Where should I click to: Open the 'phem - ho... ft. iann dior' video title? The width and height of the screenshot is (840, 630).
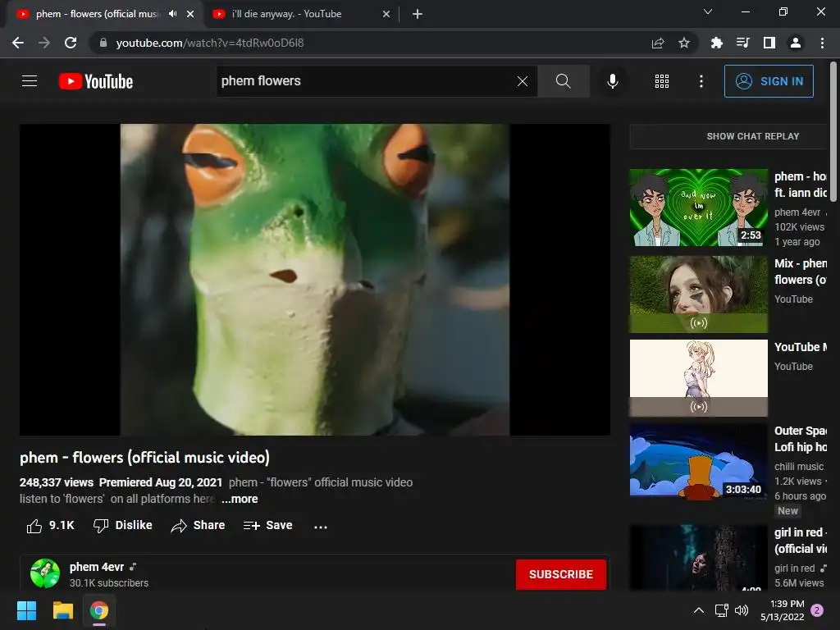801,185
